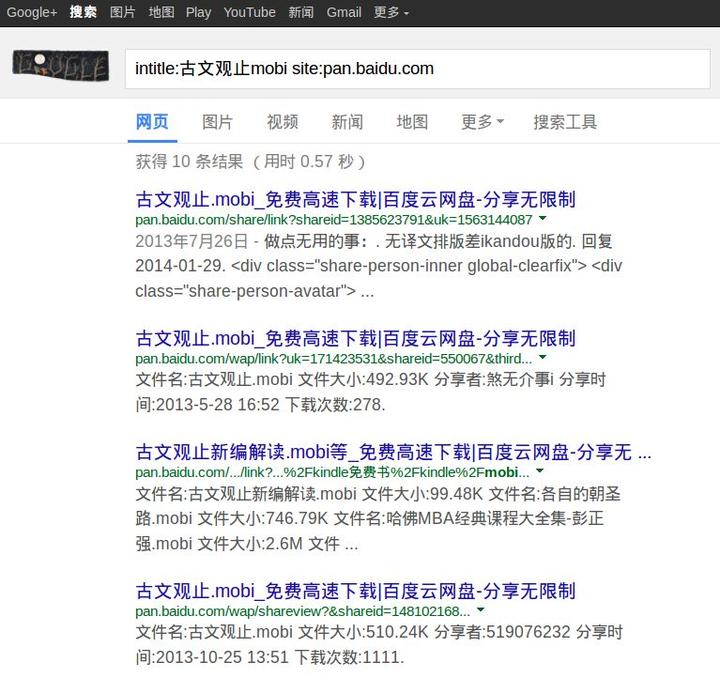Click the Google doodle logo
The width and height of the screenshot is (720, 678).
61,65
